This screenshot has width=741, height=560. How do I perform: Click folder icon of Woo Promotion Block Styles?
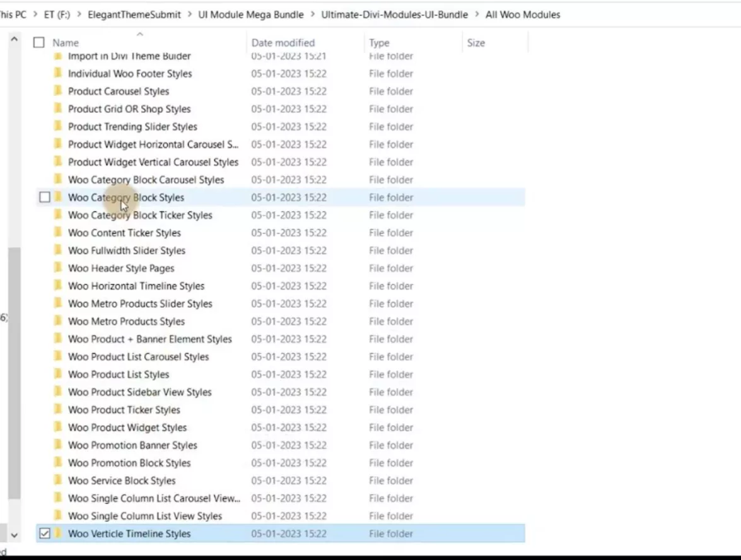(58, 463)
